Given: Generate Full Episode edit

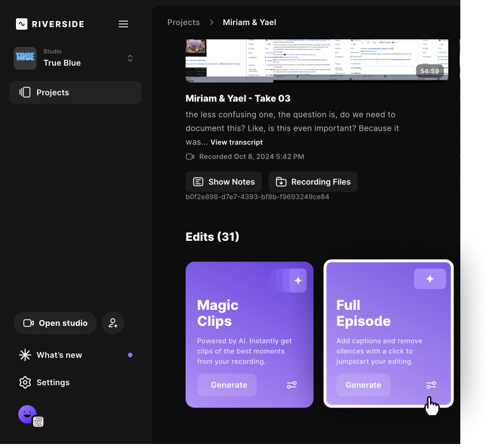Looking at the screenshot, I should point(363,385).
